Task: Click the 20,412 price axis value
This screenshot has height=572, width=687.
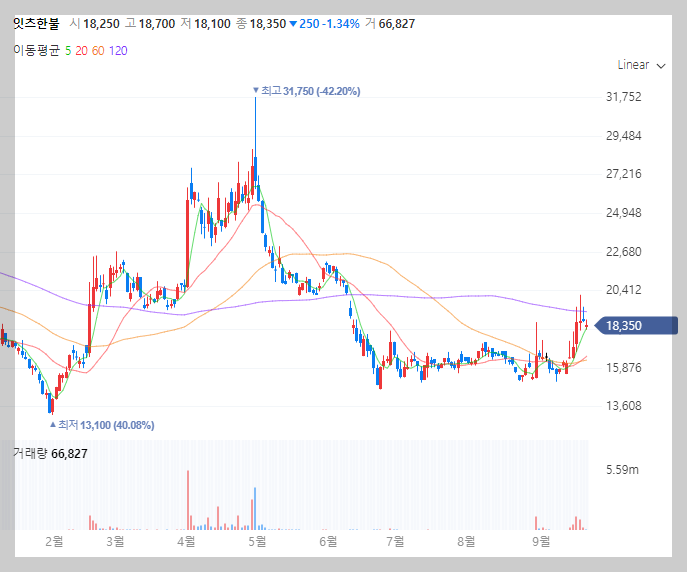Action: (x=623, y=290)
